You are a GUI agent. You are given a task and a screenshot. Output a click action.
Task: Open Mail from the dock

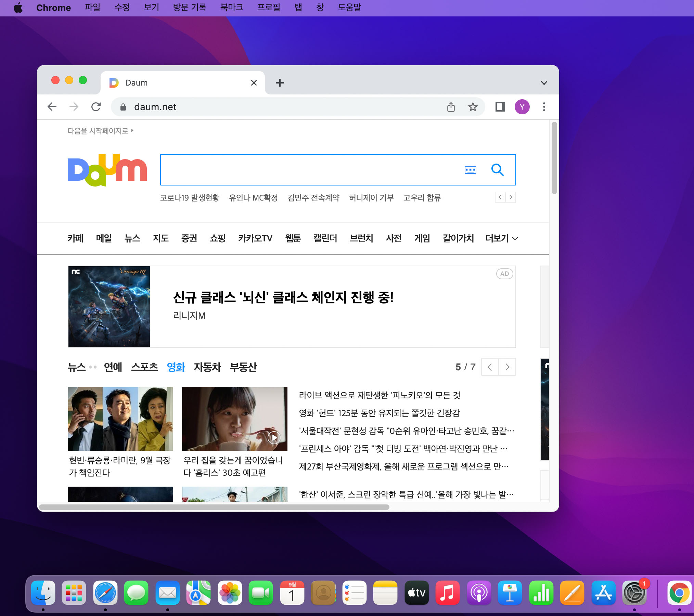pos(168,593)
